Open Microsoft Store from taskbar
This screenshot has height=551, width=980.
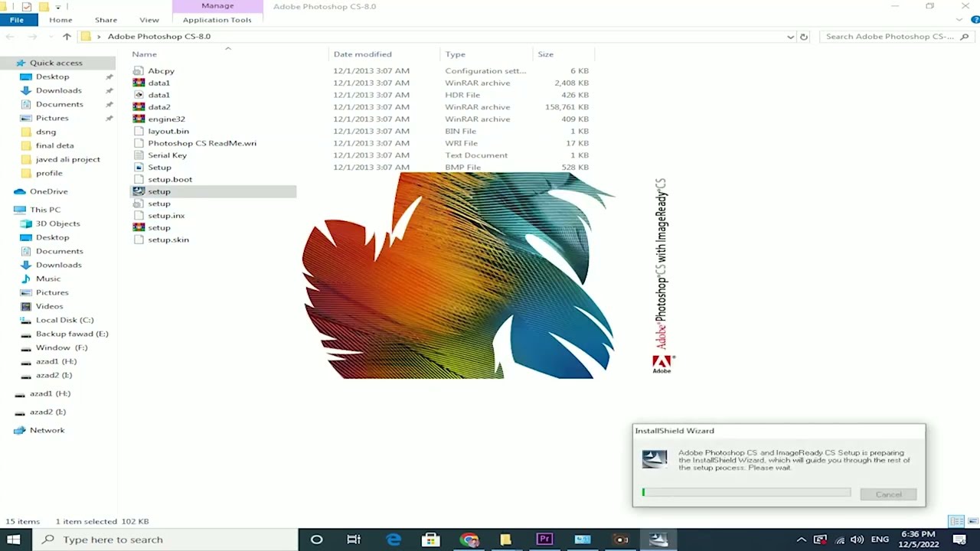point(430,540)
